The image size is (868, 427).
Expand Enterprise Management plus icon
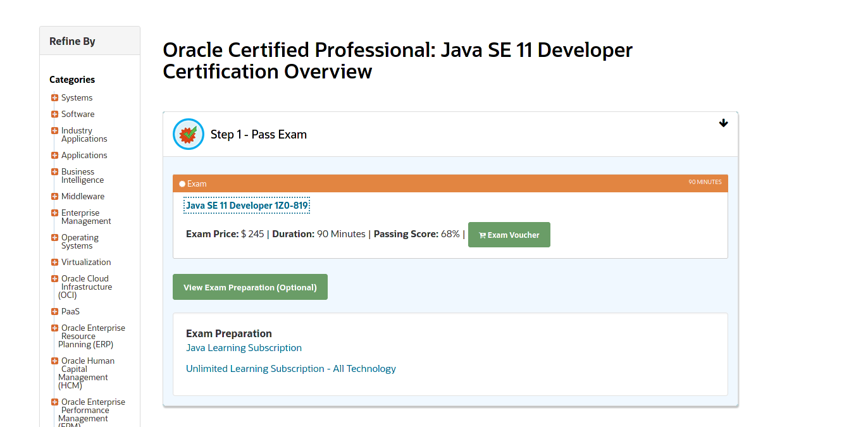click(x=54, y=213)
